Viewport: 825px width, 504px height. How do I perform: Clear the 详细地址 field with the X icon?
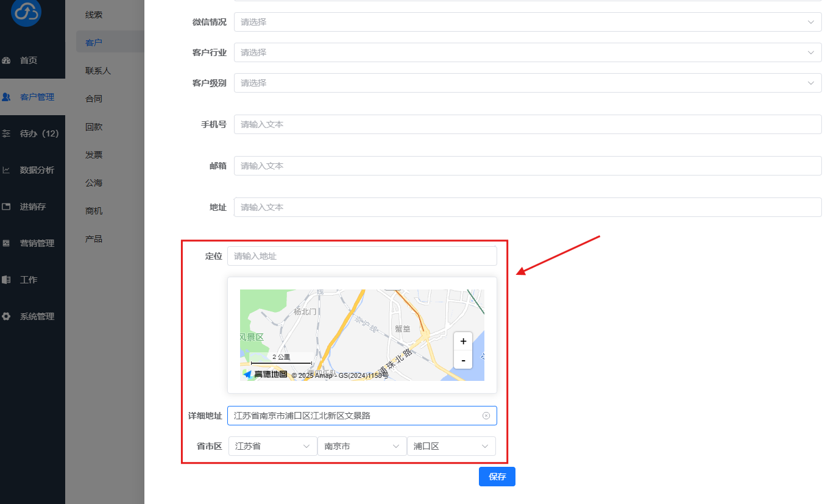pyautogui.click(x=486, y=416)
